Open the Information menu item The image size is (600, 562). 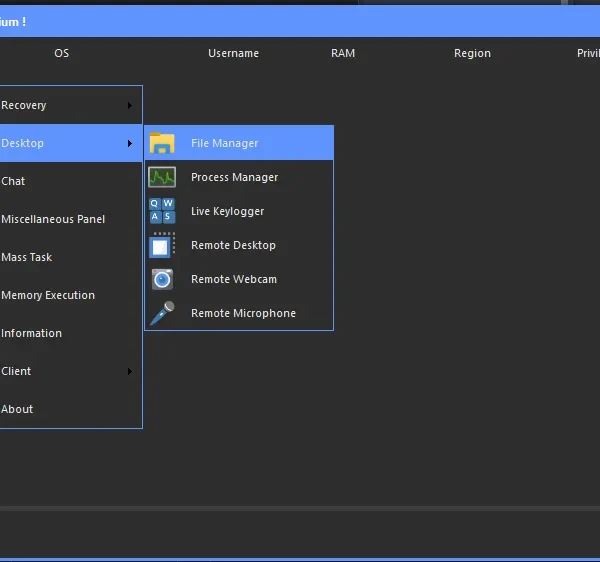pos(71,333)
